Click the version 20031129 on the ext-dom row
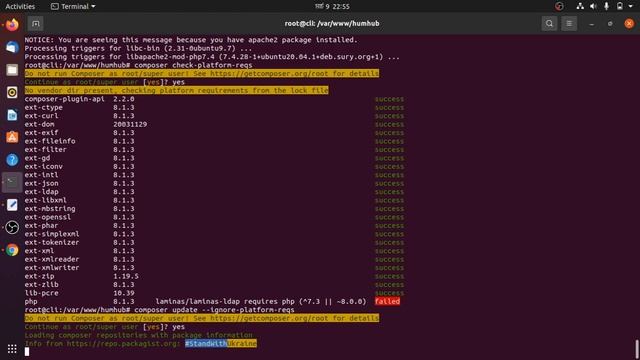Screen dimensions: 640x360 130,124
